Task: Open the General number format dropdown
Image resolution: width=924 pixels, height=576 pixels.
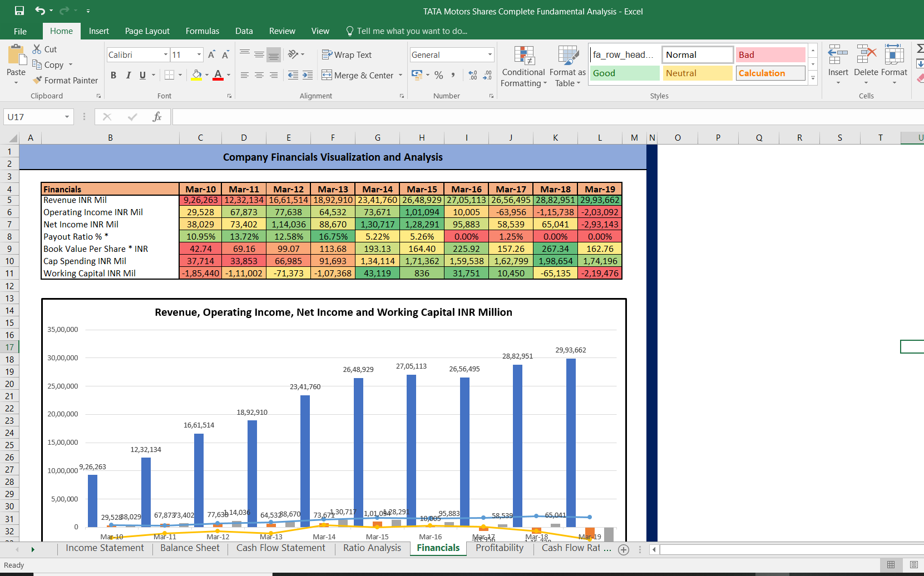Action: [x=490, y=54]
